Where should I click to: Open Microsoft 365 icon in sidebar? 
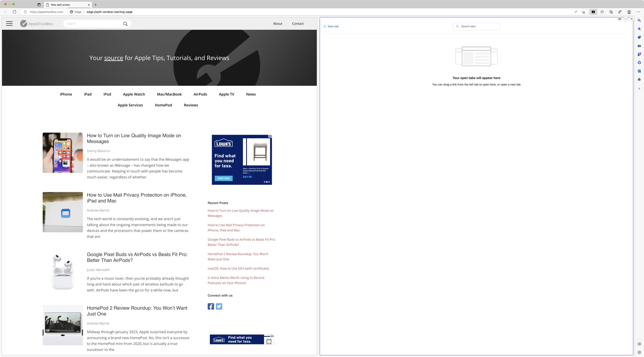639,63
